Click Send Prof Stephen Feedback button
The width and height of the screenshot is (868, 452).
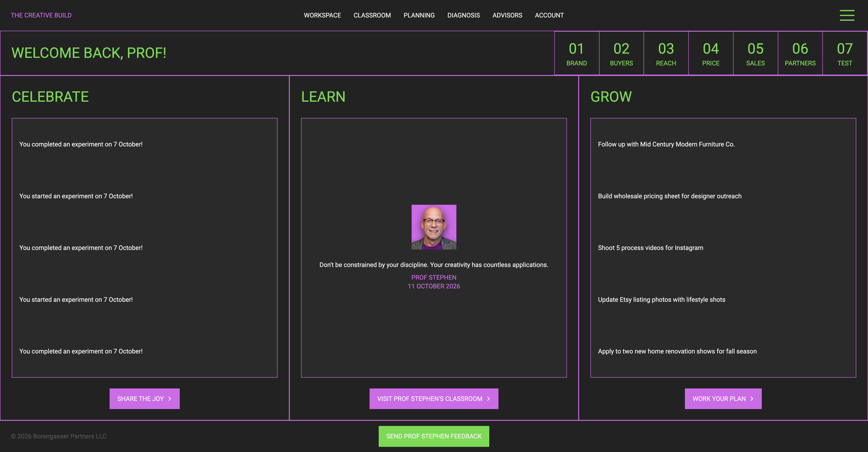[x=434, y=436]
